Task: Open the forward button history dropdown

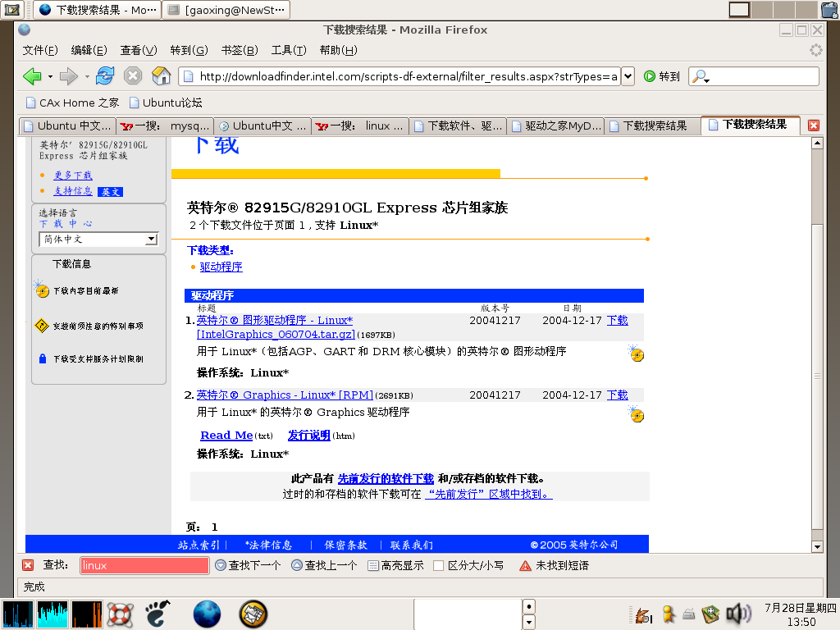Action: (86, 76)
